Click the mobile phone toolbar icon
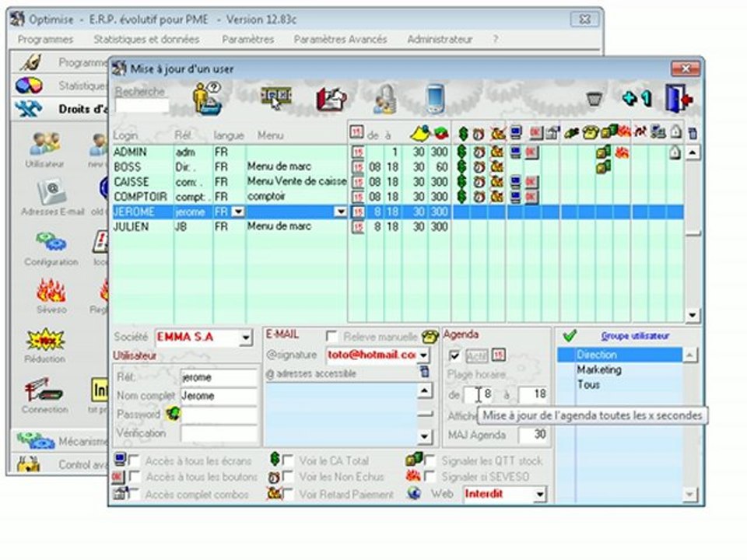This screenshot has height=560, width=747. tap(435, 98)
